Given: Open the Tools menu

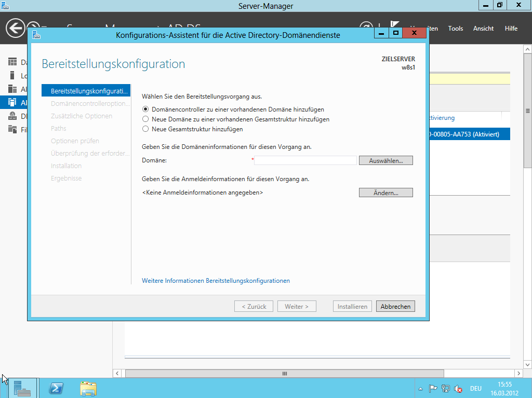Looking at the screenshot, I should click(455, 29).
